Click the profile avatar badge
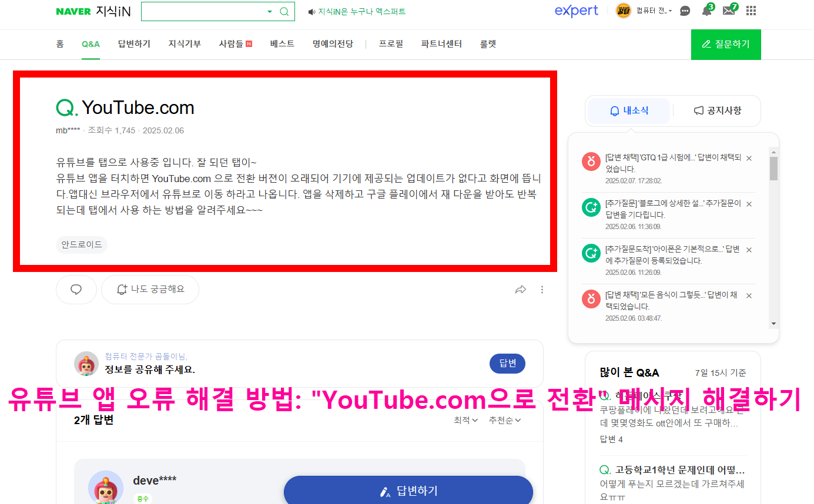Image resolution: width=814 pixels, height=504 pixels. 623,11
